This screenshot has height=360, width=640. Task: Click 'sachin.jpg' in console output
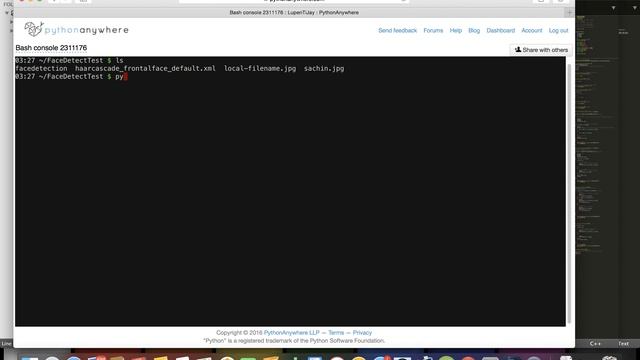tap(324, 69)
